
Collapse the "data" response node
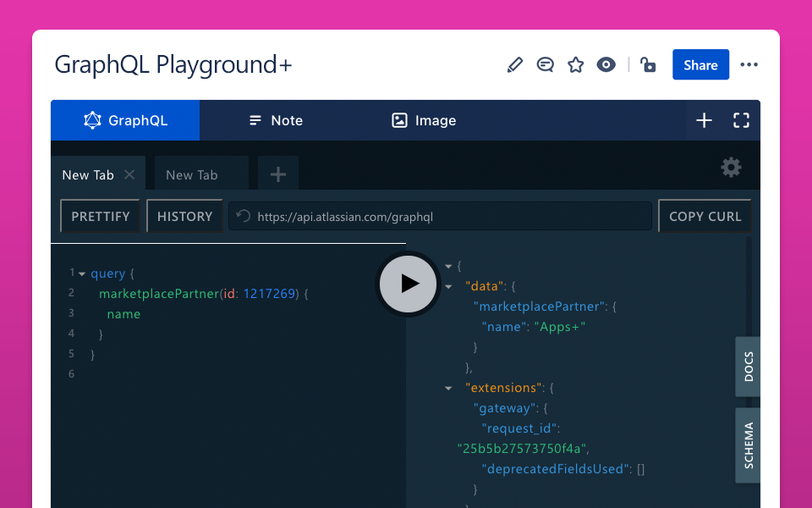[x=448, y=286]
